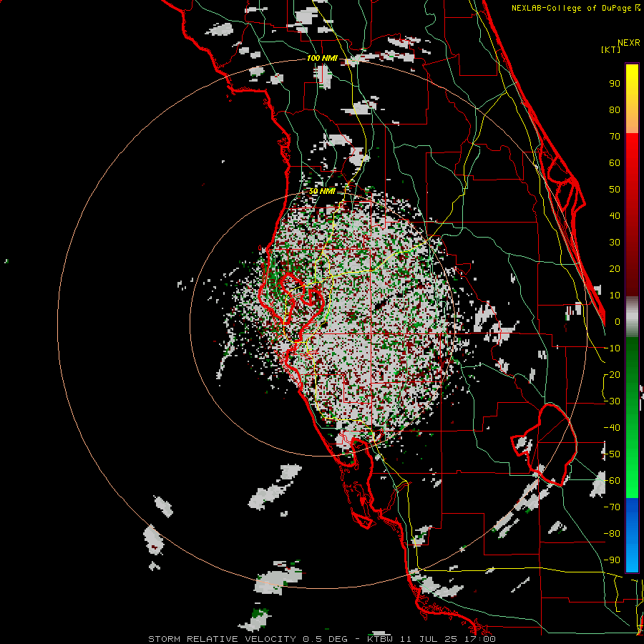
Task: Pick the positive "50" scale value
Action: [615, 190]
